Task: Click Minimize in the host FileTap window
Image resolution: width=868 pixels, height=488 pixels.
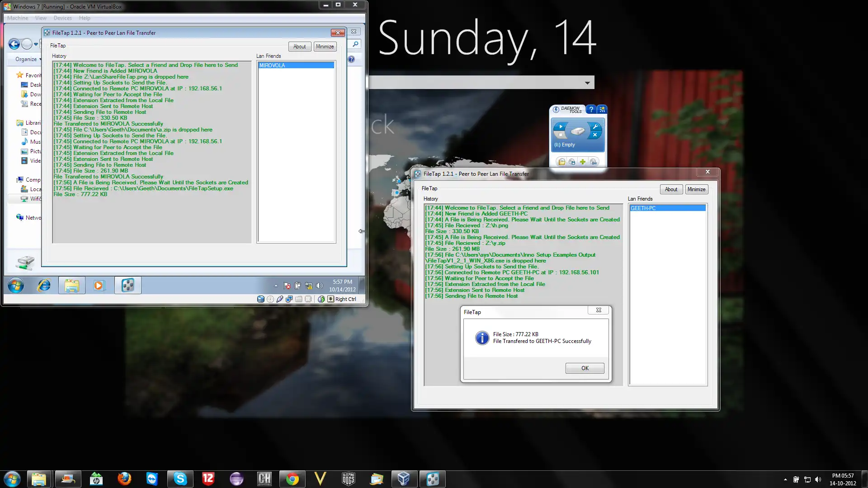Action: 696,189
